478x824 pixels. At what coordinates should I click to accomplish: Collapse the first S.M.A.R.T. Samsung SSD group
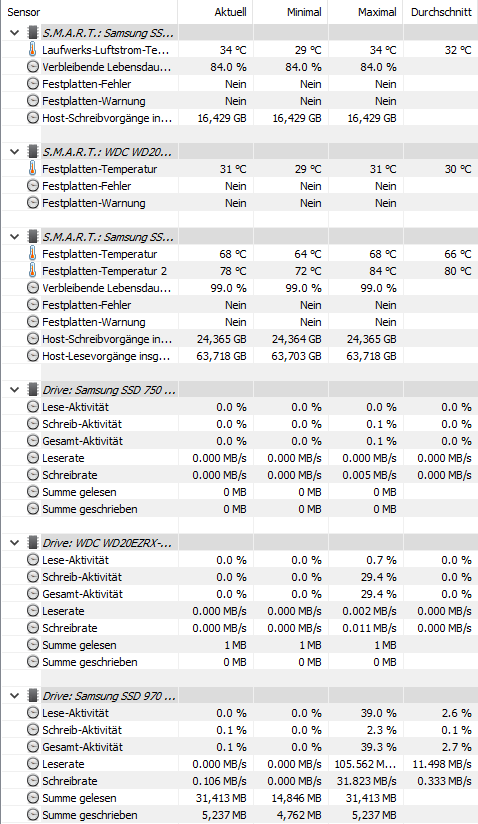click(15, 33)
